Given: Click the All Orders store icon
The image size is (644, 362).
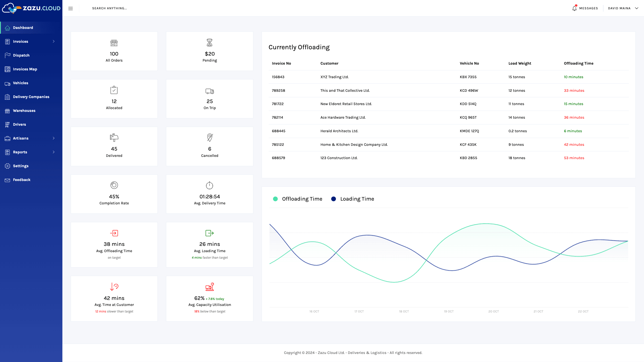Looking at the screenshot, I should click(114, 43).
